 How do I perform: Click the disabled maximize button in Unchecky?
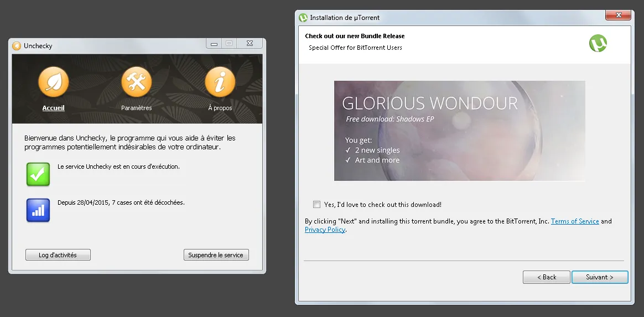229,43
